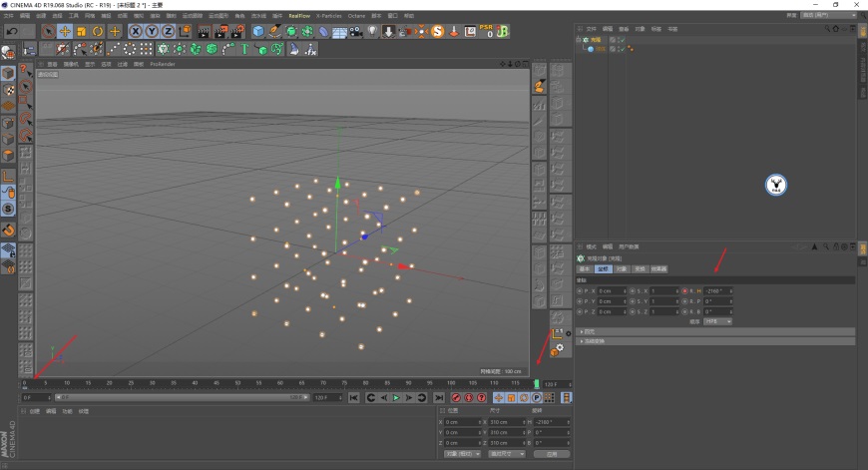Click the lock icon in attribute manager

click(x=836, y=246)
